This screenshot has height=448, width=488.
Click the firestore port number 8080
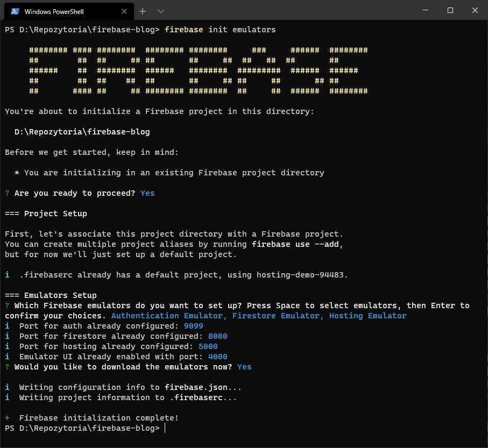tap(217, 336)
